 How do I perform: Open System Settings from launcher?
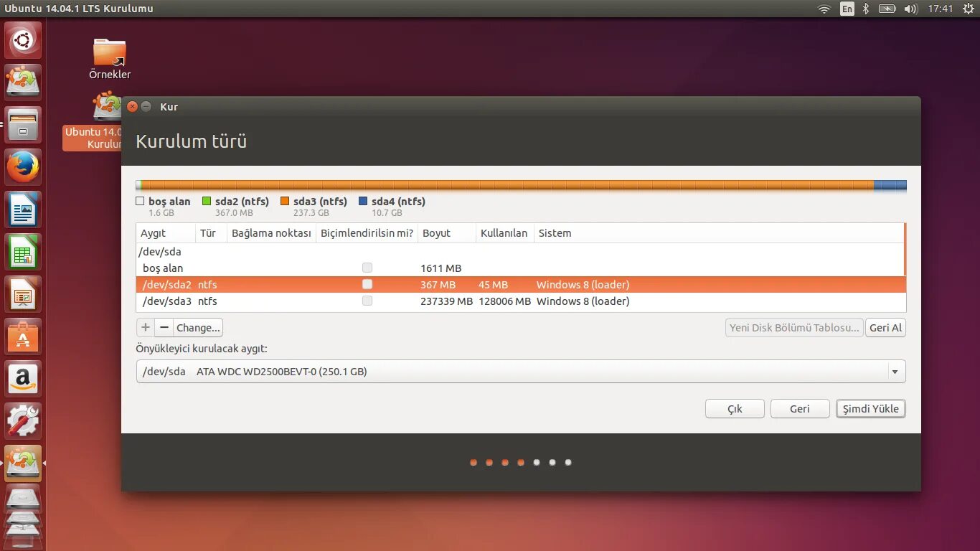pos(23,421)
